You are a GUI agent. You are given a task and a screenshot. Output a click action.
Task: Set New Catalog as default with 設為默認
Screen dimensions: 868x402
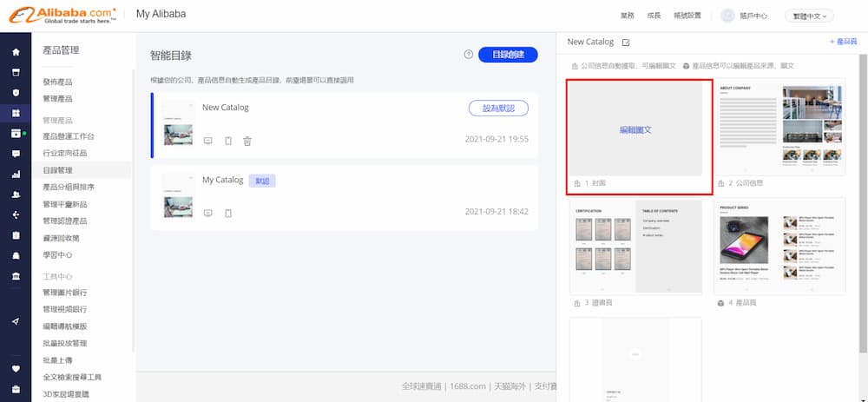pos(498,108)
